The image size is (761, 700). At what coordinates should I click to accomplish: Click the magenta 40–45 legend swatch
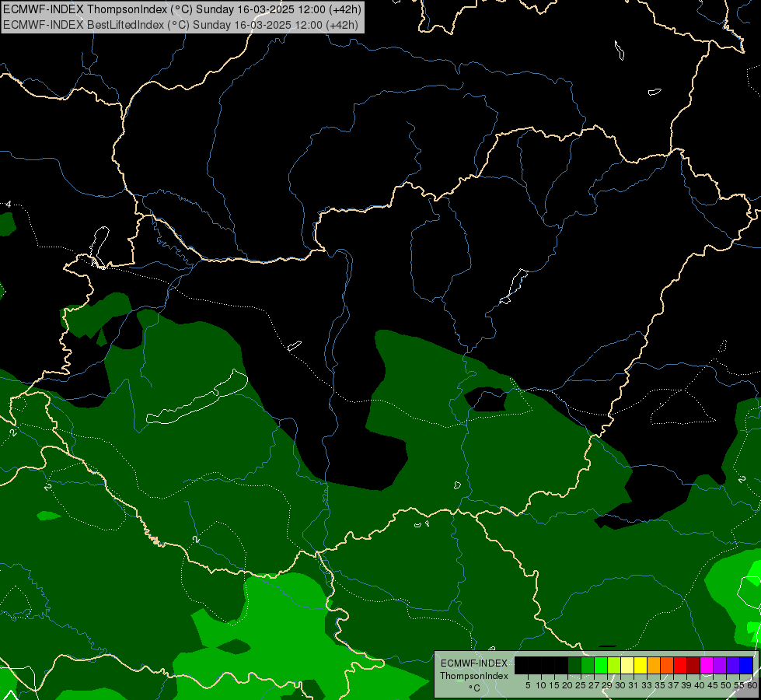pyautogui.click(x=707, y=665)
